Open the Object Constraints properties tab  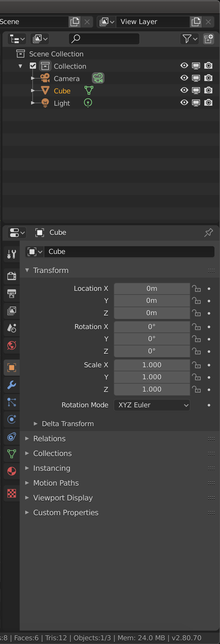[11, 437]
